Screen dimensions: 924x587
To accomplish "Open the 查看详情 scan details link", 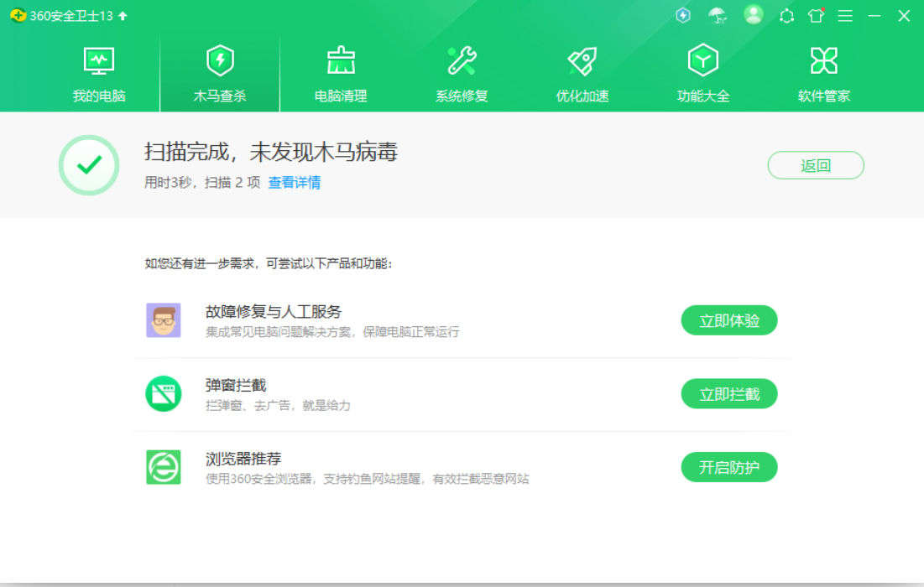I will 295,183.
